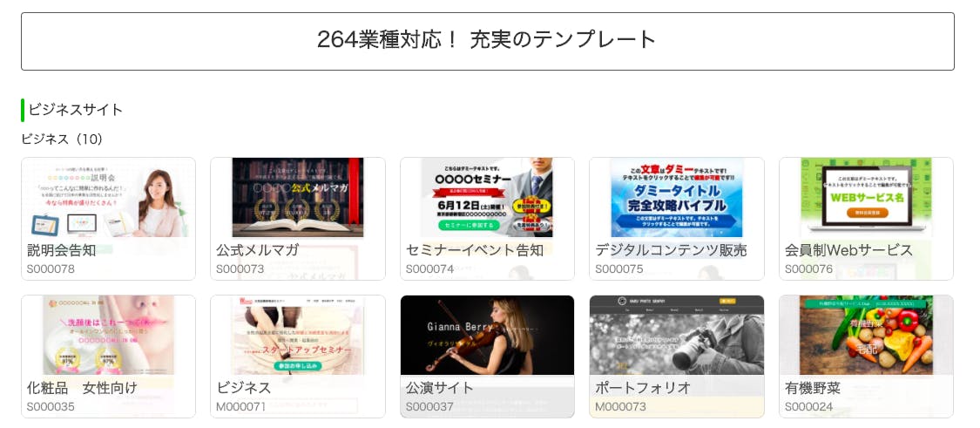Image resolution: width=980 pixels, height=428 pixels.
Task: Click the ビジネスサイト section heading
Action: pyautogui.click(x=76, y=110)
